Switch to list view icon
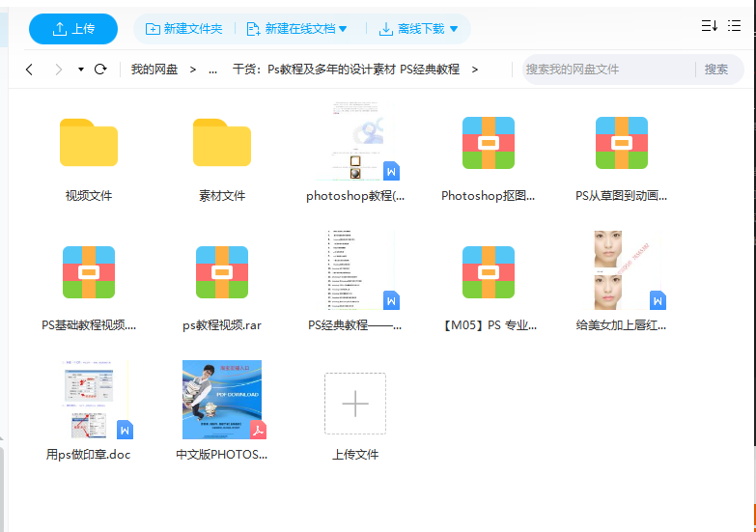The image size is (756, 532). [735, 26]
